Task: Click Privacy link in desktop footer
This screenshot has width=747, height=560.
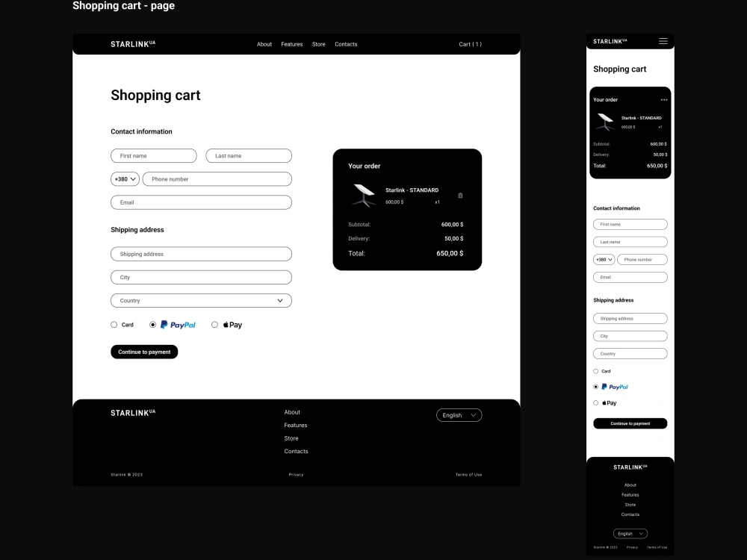Action: pyautogui.click(x=296, y=475)
